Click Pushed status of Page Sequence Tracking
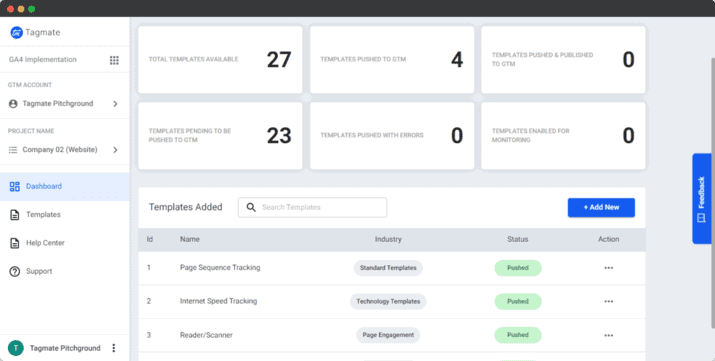This screenshot has width=715, height=361. 518,268
